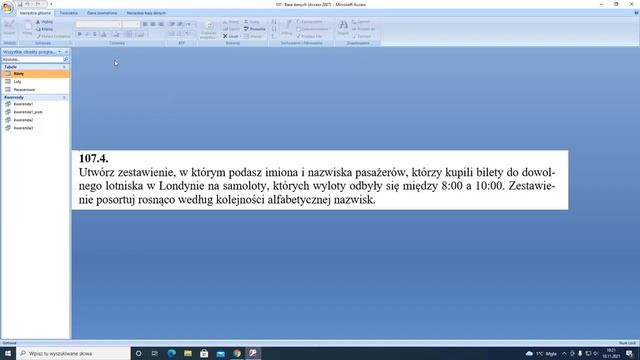The width and height of the screenshot is (640, 360).
Task: Switch to Dane zewnętrzne ribbon tab
Action: click(x=102, y=13)
